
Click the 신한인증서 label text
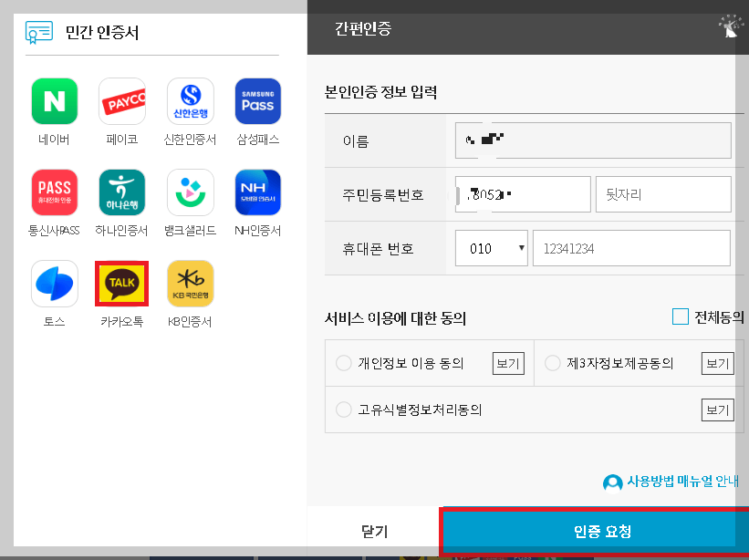(190, 140)
